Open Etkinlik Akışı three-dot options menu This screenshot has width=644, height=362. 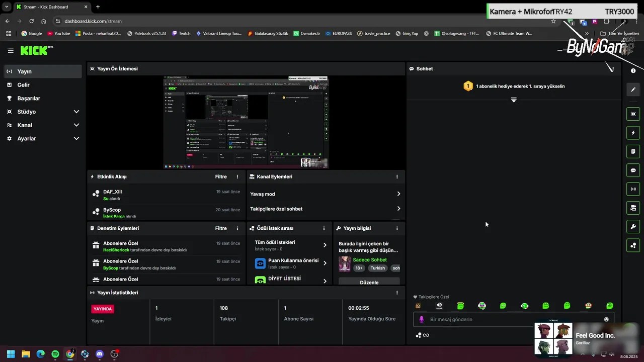[x=237, y=177]
